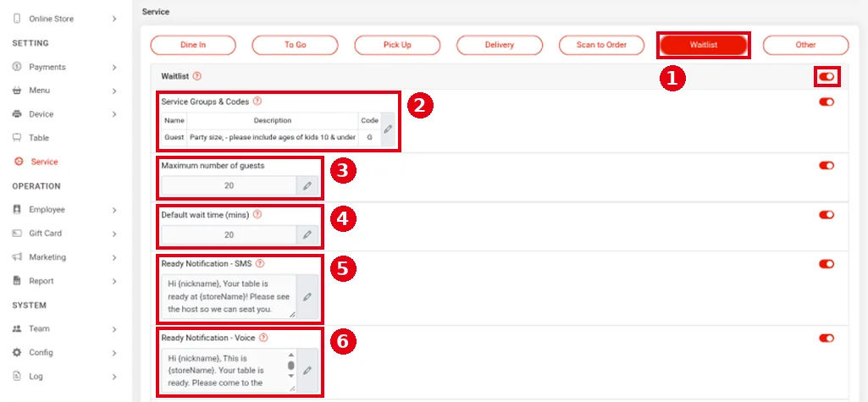Click the Table icon in sidebar
Screen dimensions: 868x402
pos(17,138)
